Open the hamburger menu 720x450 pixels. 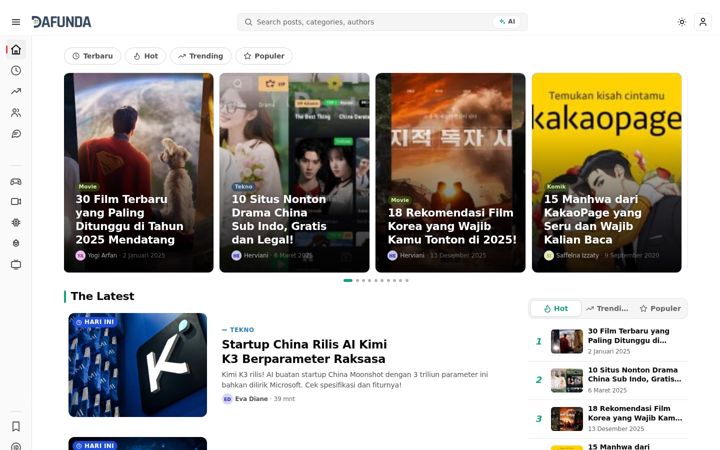click(x=16, y=22)
